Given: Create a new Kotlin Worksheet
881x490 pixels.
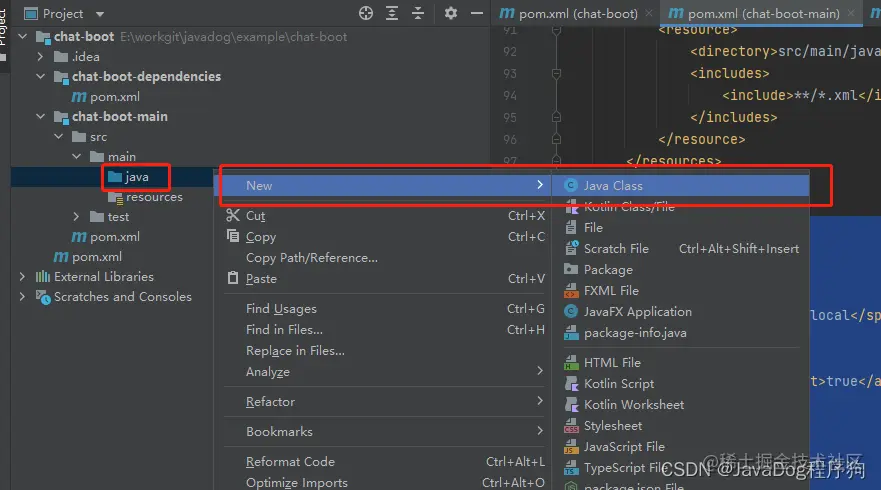Looking at the screenshot, I should [681, 405].
